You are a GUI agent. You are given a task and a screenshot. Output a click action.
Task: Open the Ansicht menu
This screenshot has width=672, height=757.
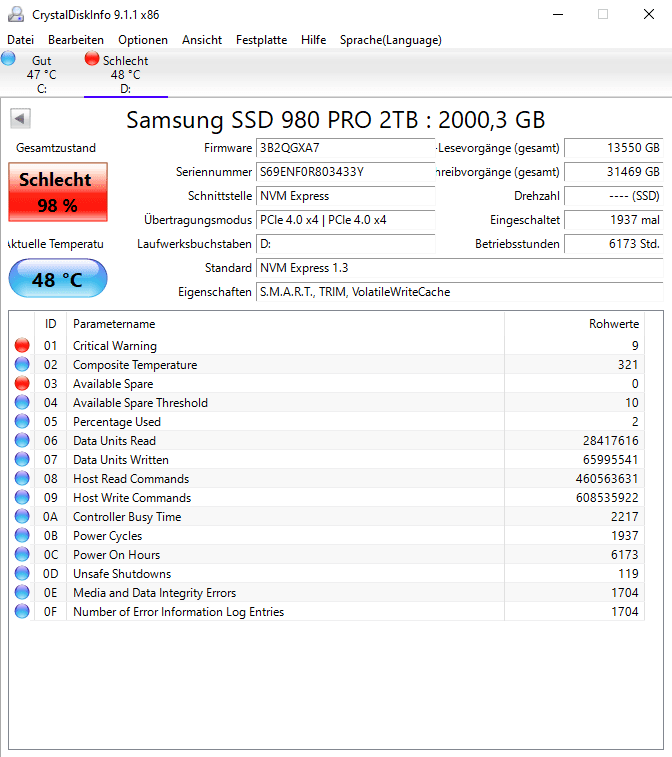point(202,40)
